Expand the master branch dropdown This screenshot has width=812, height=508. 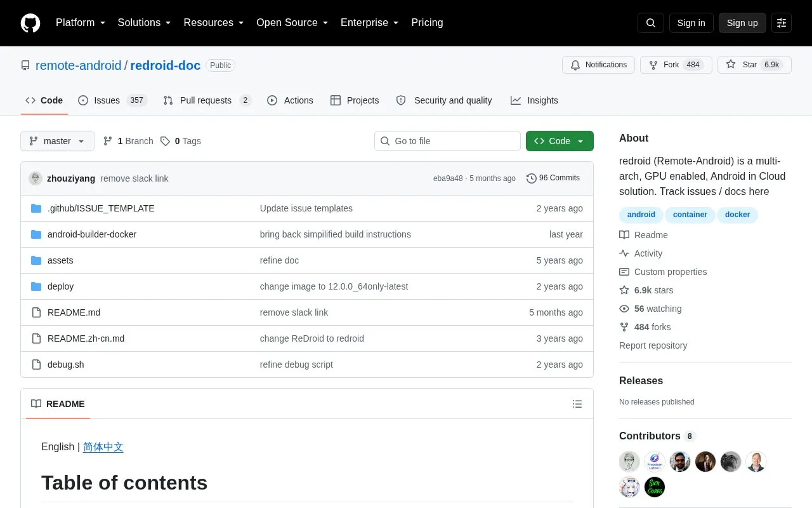click(57, 141)
